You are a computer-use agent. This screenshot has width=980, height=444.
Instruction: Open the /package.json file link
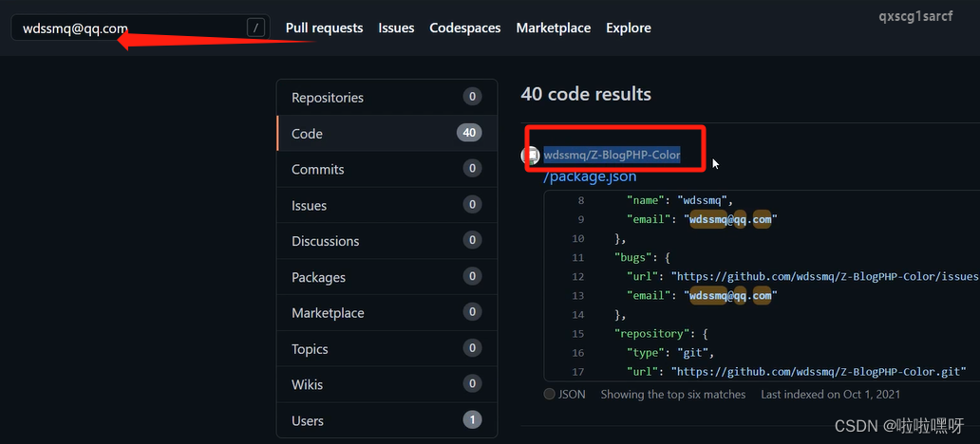(x=590, y=176)
